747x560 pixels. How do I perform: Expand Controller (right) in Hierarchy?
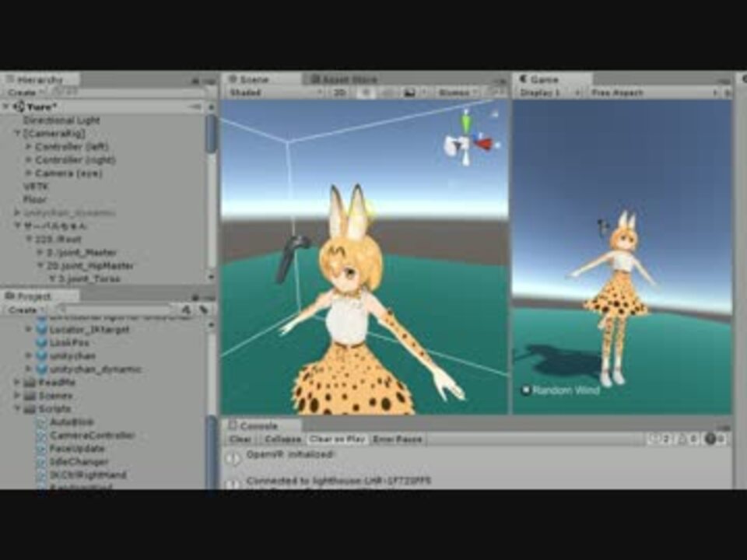pos(29,160)
